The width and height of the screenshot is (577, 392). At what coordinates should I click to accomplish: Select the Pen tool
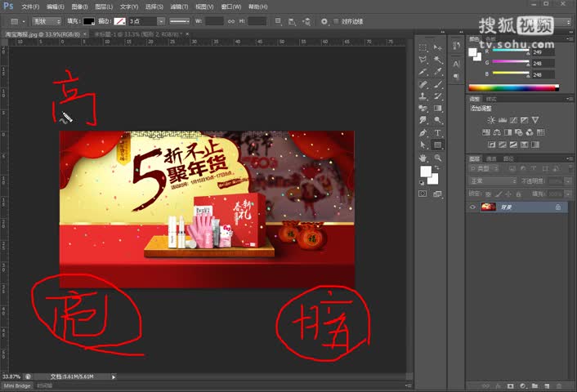[423, 133]
